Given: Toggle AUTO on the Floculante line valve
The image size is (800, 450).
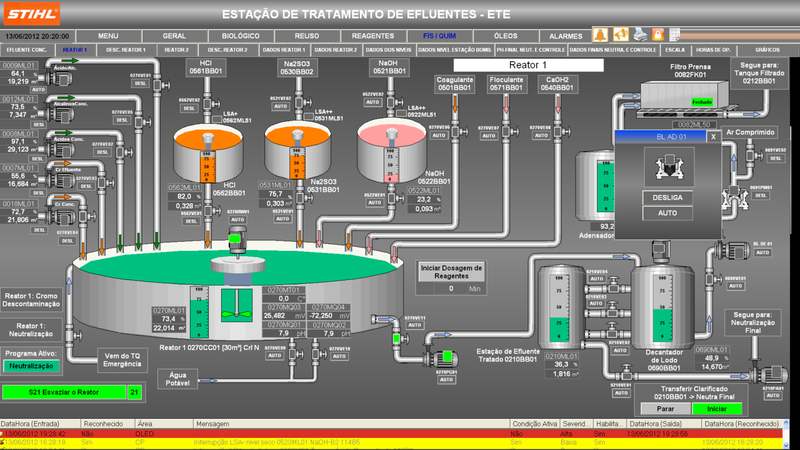Looking at the screenshot, I should pyautogui.click(x=489, y=136).
